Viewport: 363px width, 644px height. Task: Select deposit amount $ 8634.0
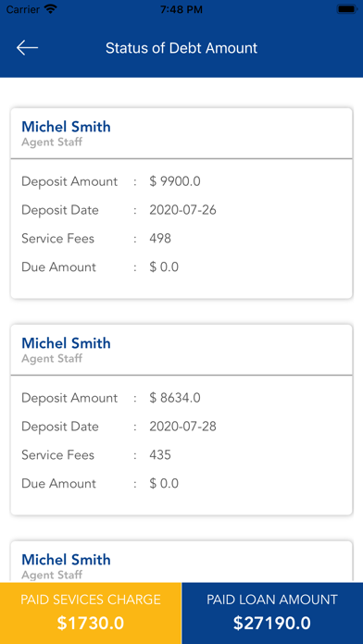[x=175, y=398]
